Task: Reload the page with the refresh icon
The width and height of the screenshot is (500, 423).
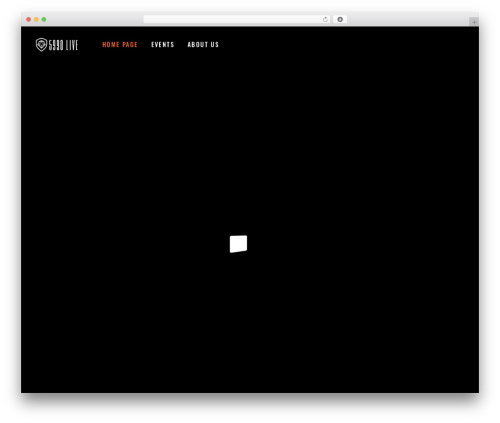Action: [325, 19]
